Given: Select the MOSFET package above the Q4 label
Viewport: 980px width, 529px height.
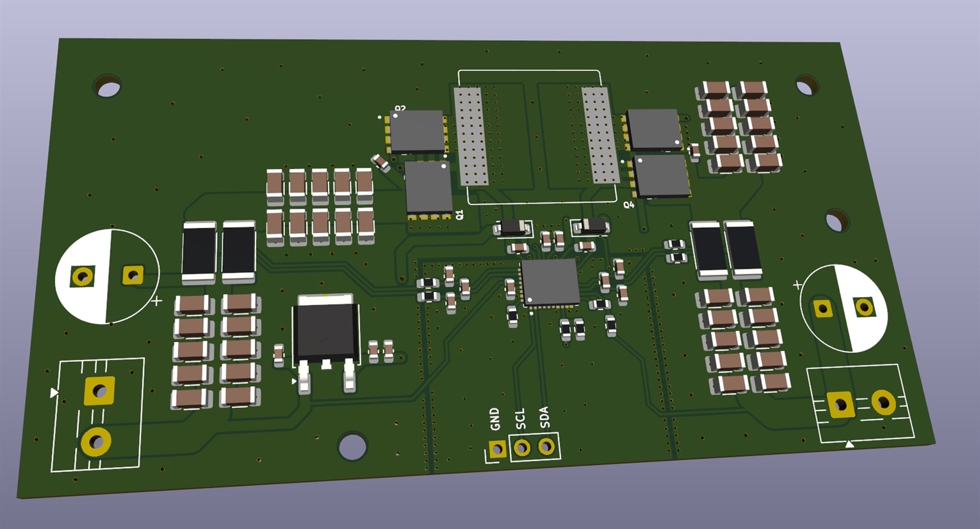Looking at the screenshot, I should click(662, 175).
